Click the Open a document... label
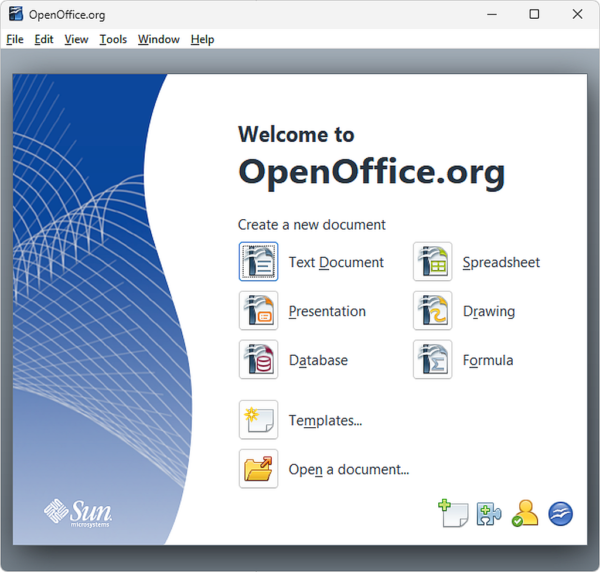Image resolution: width=600 pixels, height=572 pixels. pyautogui.click(x=349, y=469)
